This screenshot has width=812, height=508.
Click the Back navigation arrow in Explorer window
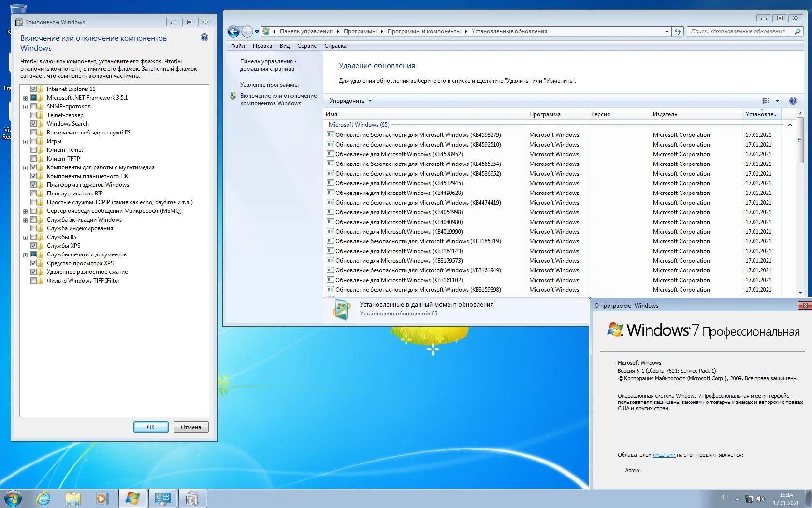233,32
